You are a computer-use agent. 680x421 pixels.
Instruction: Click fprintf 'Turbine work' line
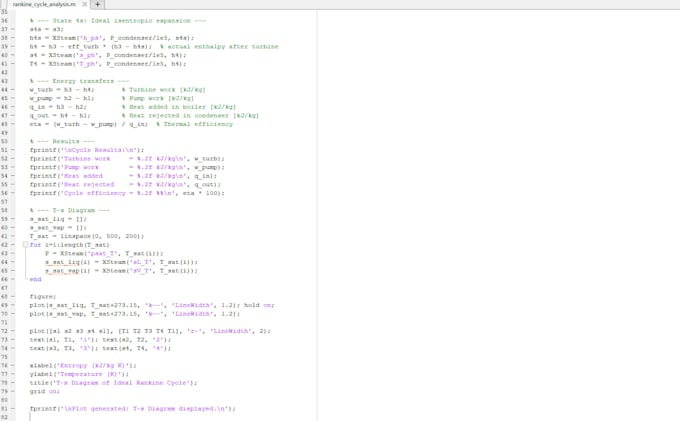[x=127, y=159]
